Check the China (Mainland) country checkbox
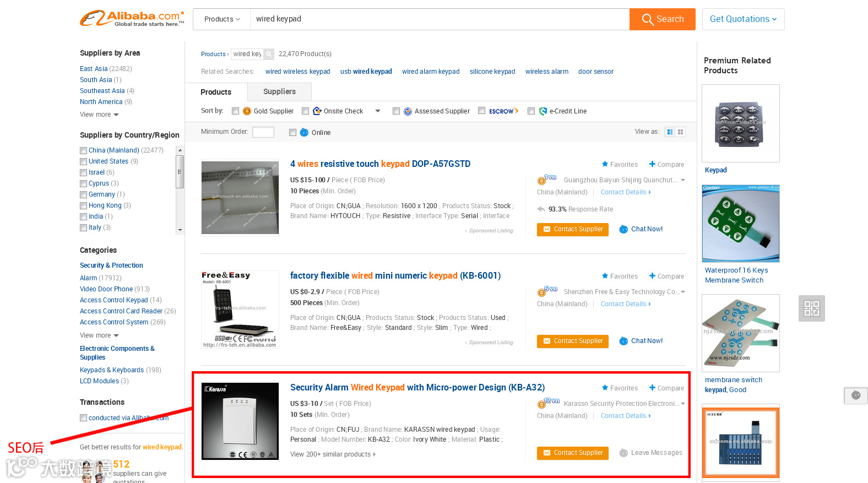 coord(84,151)
